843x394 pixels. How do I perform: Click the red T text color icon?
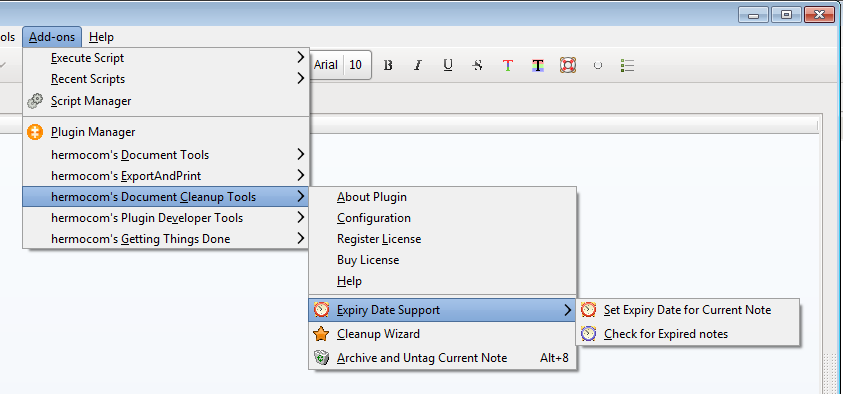tap(508, 66)
